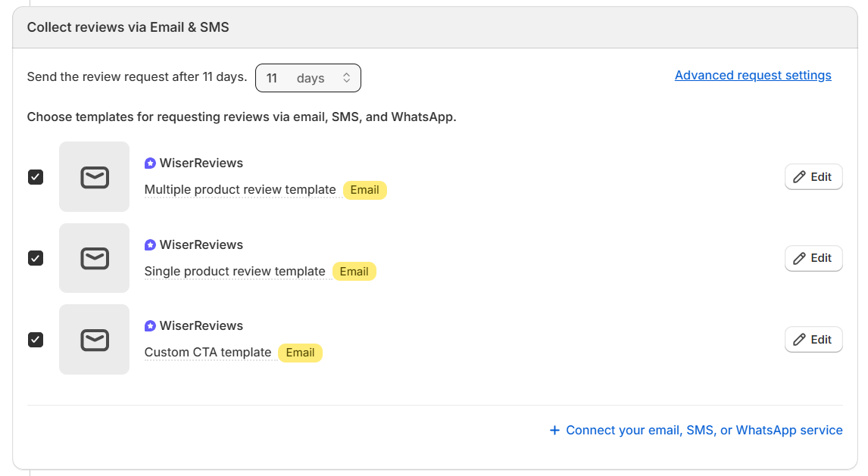Connect your email, SMS, or WhatsApp service
Screen dimensions: 868x476
tap(696, 430)
